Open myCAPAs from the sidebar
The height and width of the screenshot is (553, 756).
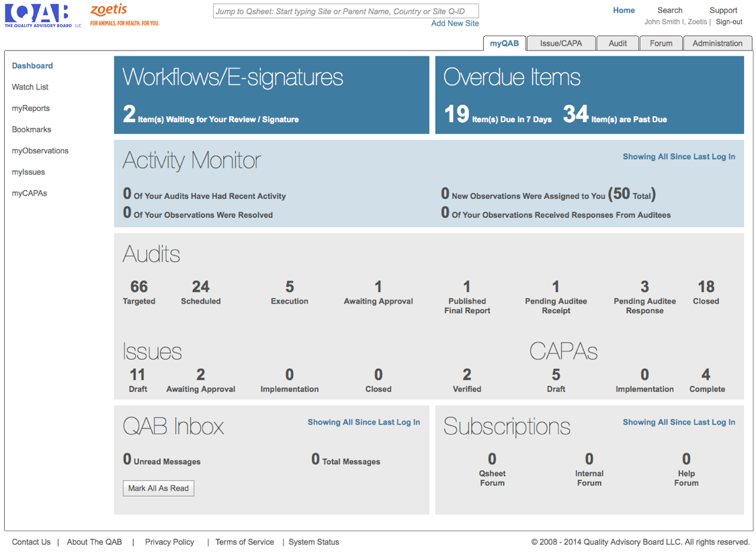tap(30, 193)
